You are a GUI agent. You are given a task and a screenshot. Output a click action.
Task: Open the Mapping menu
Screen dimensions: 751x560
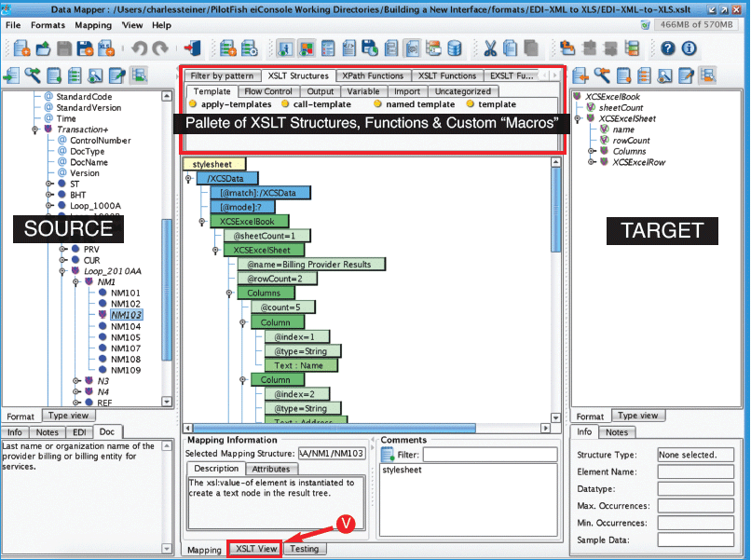93,25
